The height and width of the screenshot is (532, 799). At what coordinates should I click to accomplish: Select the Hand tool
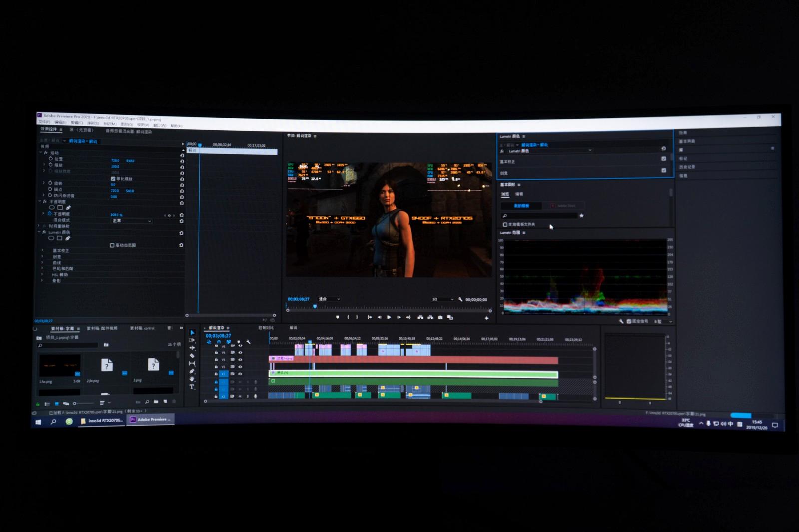pyautogui.click(x=192, y=379)
